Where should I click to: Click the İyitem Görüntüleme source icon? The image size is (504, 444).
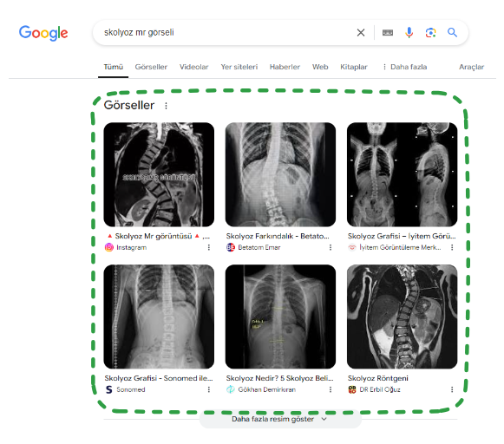point(352,247)
